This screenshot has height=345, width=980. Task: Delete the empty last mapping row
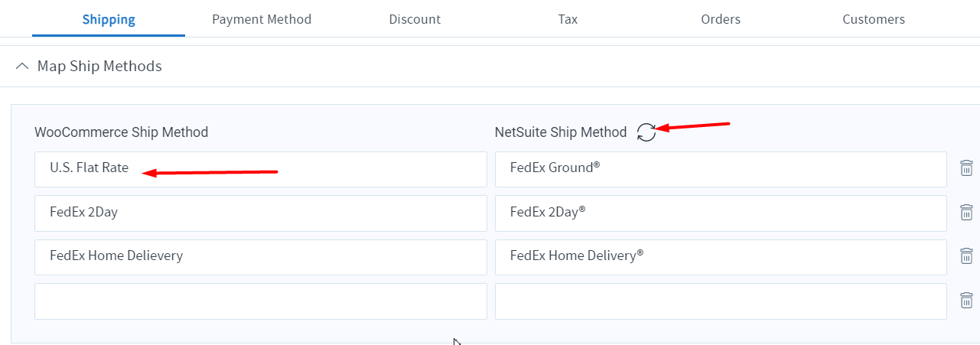coord(966,301)
